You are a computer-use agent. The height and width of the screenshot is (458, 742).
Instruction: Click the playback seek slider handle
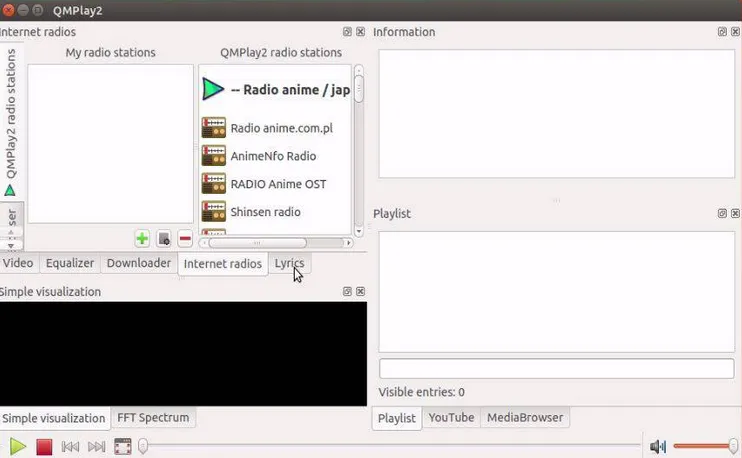143,446
